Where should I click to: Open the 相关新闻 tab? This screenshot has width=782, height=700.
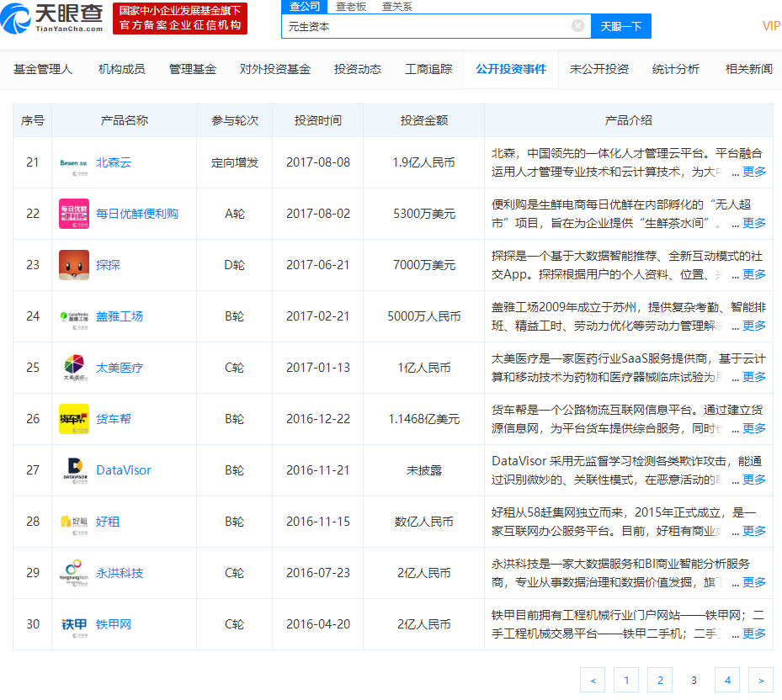pos(749,69)
